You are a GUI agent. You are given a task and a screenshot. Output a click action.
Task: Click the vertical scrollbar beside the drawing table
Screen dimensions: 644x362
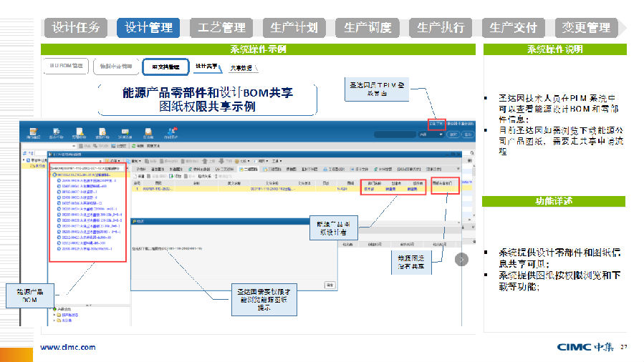click(x=474, y=190)
